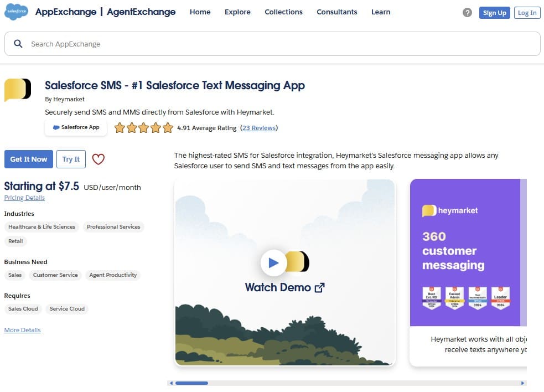The width and height of the screenshot is (544, 392).
Task: Open the 23 Reviews link
Action: click(x=259, y=128)
